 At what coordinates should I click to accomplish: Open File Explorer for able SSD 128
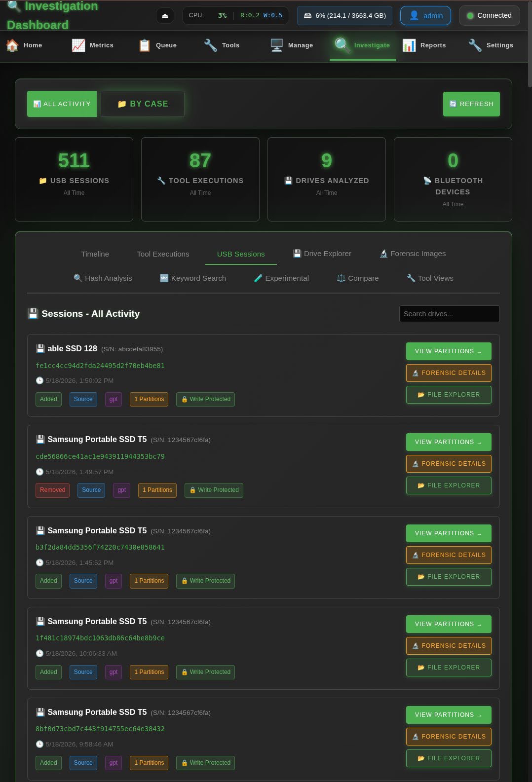449,395
